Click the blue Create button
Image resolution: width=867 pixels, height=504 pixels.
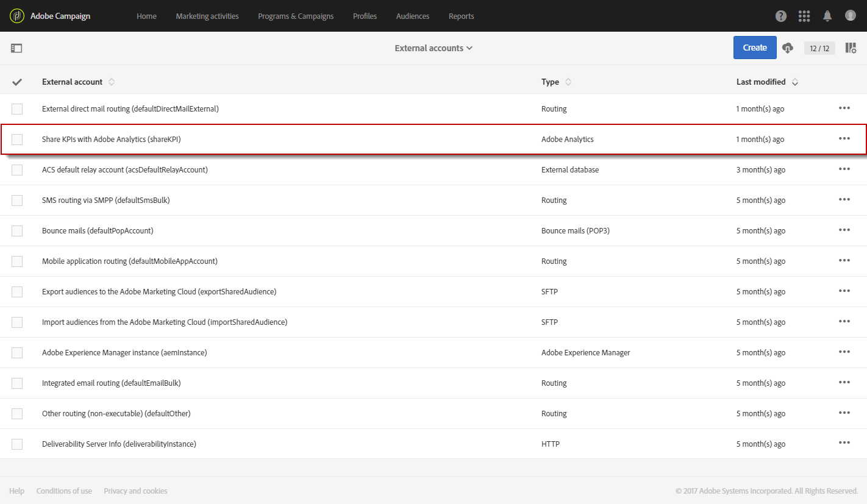pos(755,48)
